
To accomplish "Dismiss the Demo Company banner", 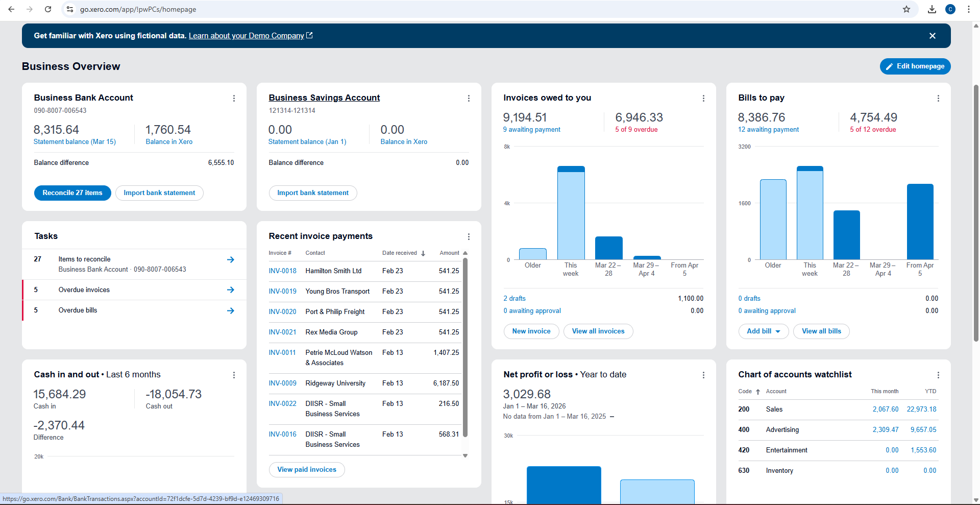I will click(x=933, y=36).
